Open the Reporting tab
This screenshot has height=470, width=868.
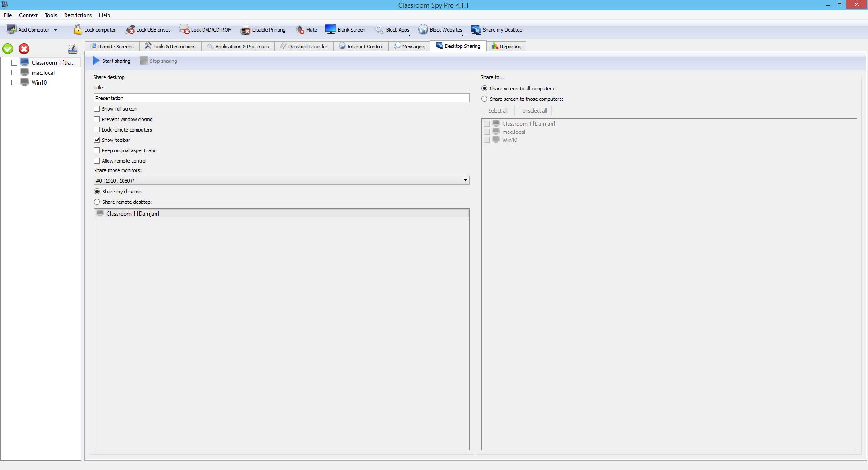coord(506,47)
